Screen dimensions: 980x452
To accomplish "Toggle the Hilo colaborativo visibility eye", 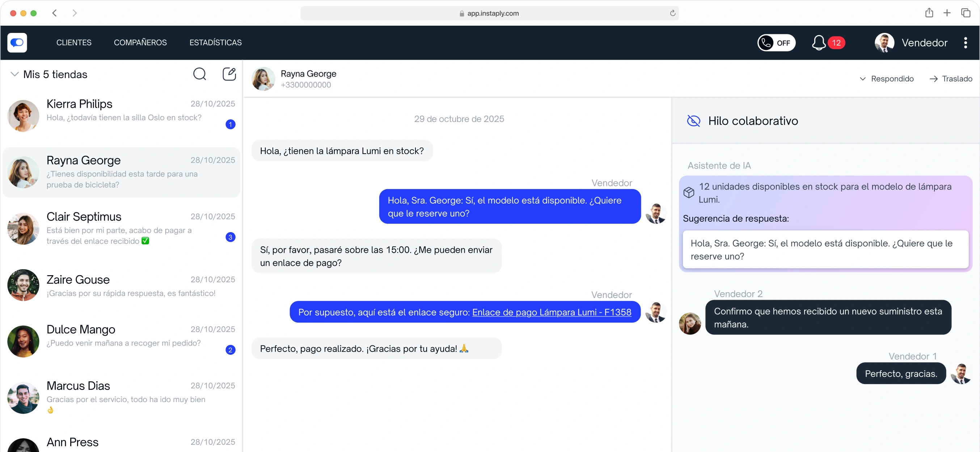I will point(693,121).
